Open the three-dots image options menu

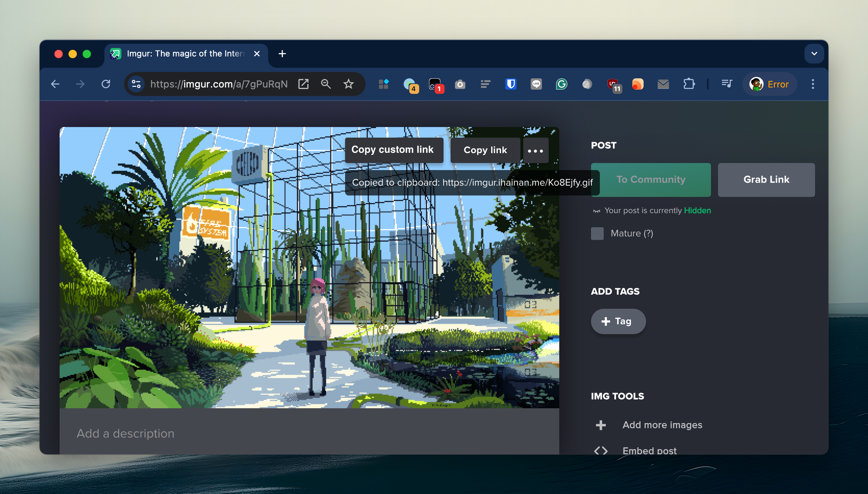(x=536, y=150)
